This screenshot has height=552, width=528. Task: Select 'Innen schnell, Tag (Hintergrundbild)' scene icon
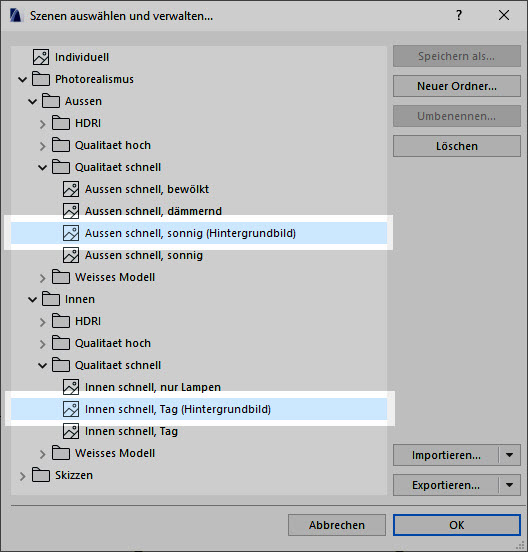point(71,409)
